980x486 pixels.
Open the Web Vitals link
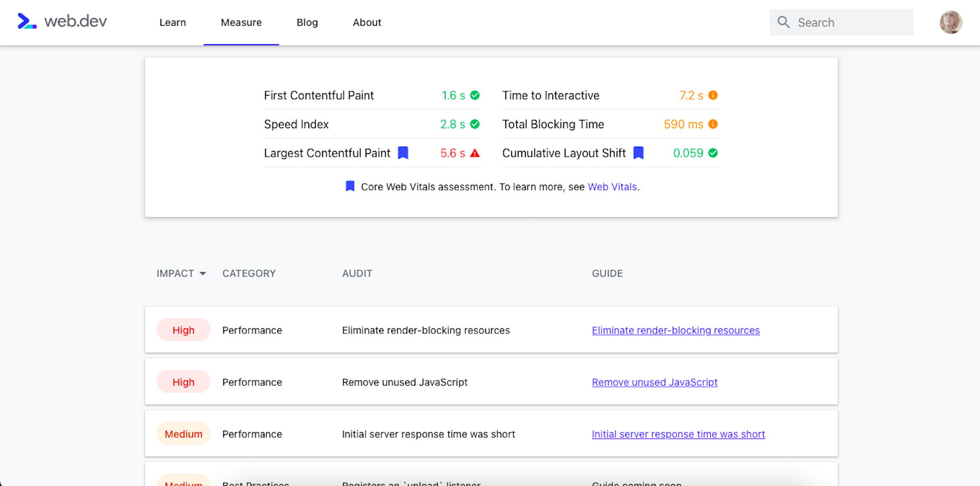pyautogui.click(x=612, y=187)
